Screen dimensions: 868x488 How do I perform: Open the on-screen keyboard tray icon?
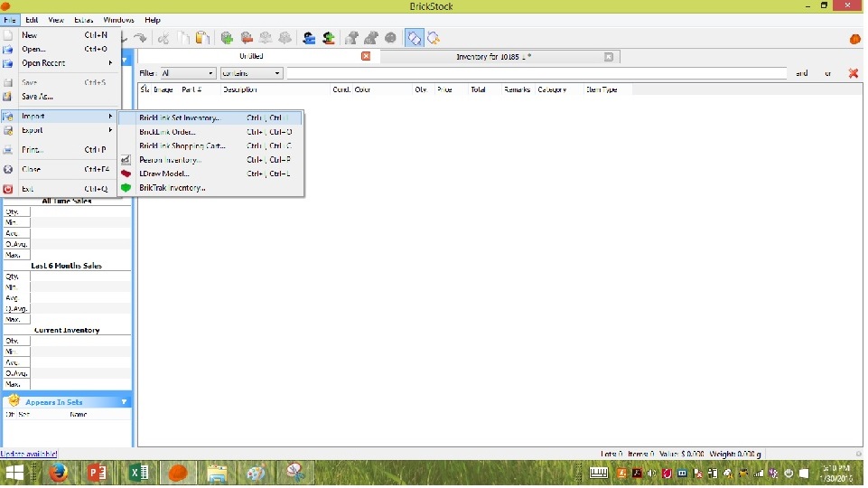click(599, 473)
